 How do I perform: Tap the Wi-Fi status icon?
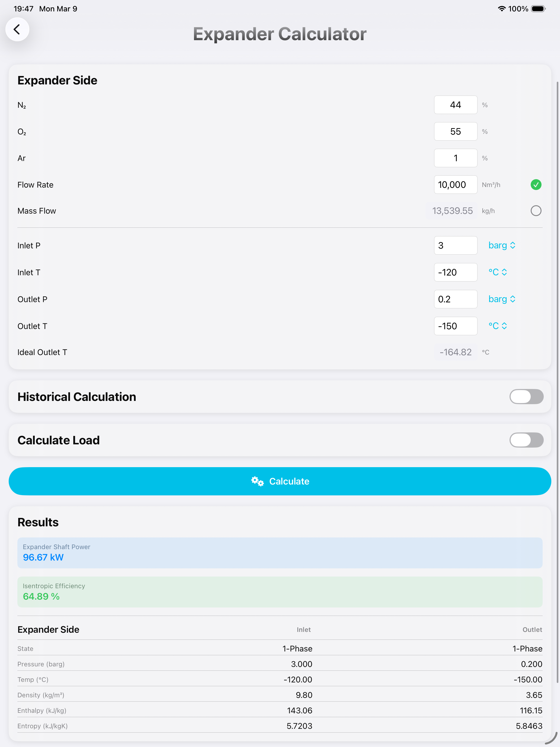point(502,9)
